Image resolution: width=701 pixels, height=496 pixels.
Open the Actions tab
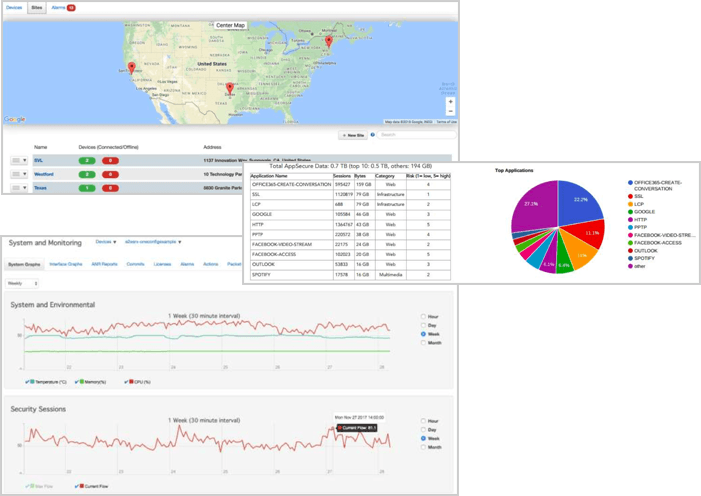point(211,264)
